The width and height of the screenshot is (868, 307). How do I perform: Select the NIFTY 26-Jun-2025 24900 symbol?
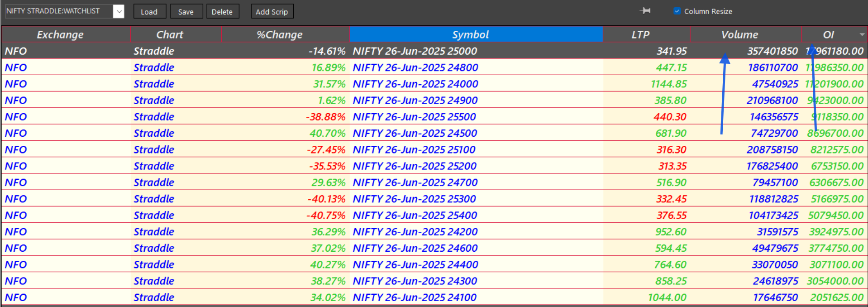coord(415,100)
